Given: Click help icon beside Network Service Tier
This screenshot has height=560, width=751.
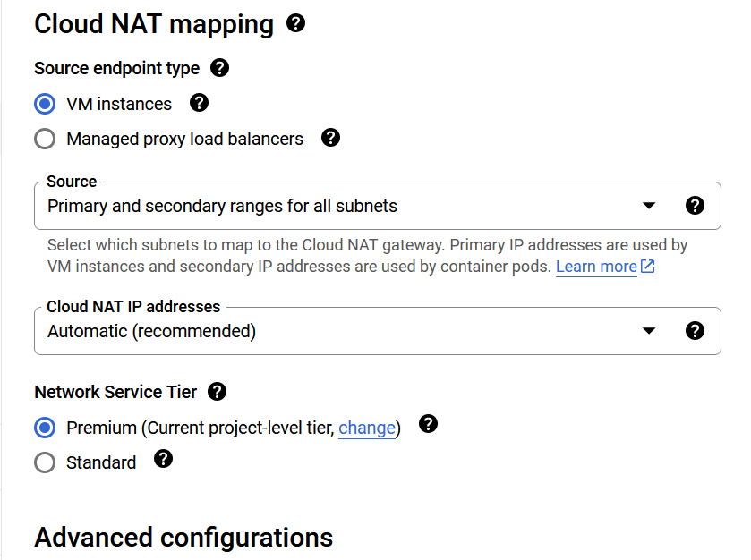Looking at the screenshot, I should (x=217, y=392).
